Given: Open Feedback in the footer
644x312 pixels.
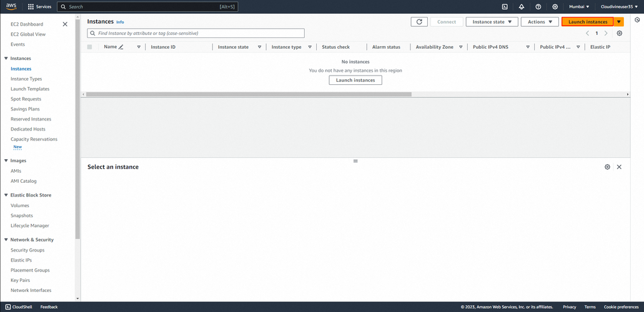Looking at the screenshot, I should tap(49, 307).
